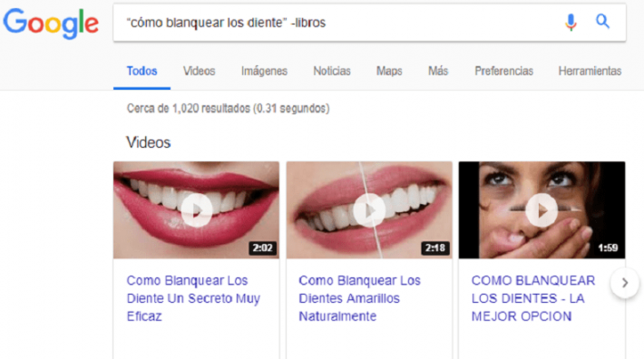Click inside the search query field
Image resolution: width=644 pixels, height=359 pixels.
pyautogui.click(x=337, y=23)
